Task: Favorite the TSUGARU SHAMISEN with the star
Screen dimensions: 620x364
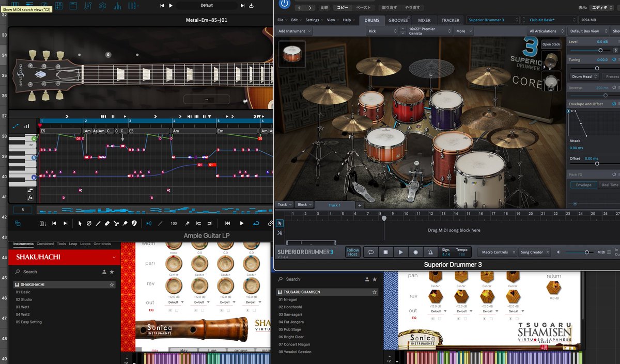Action: point(375,292)
